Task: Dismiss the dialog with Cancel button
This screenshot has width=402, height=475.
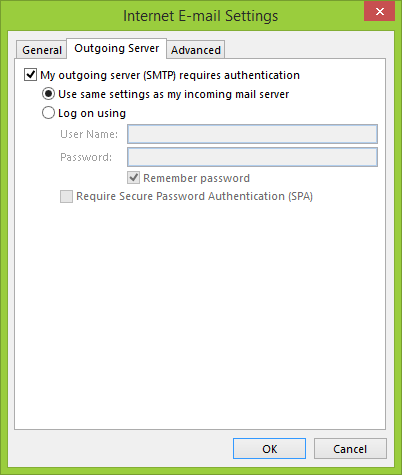Action: coord(350,449)
